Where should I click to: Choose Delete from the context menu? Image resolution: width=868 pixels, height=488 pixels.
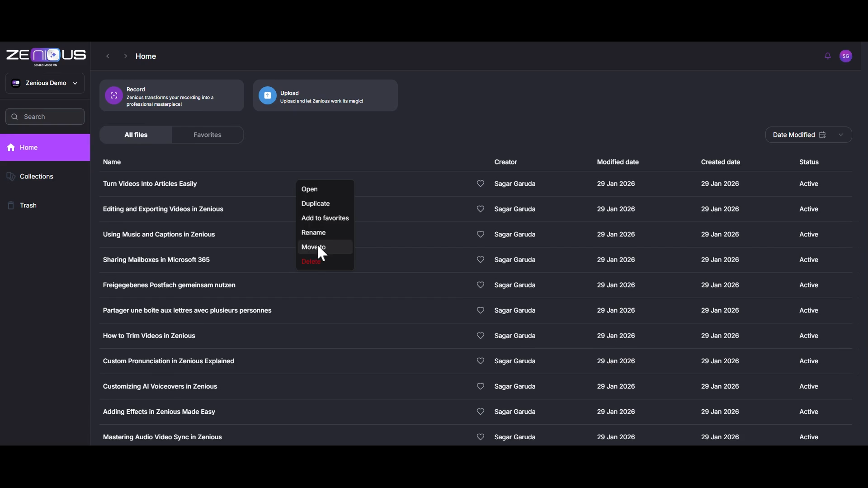pos(311,261)
